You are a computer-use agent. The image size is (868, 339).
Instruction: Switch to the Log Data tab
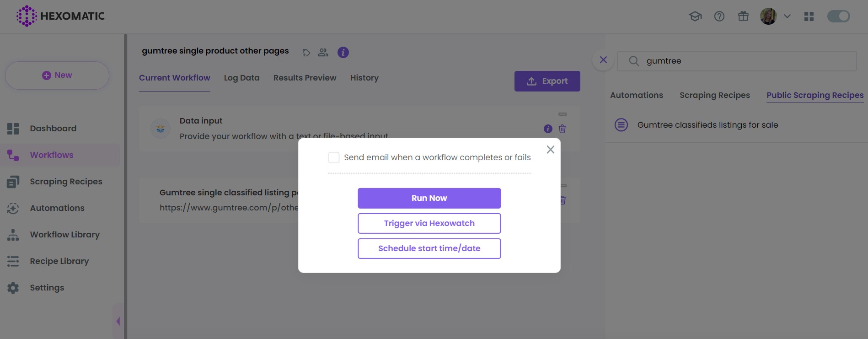(x=241, y=78)
